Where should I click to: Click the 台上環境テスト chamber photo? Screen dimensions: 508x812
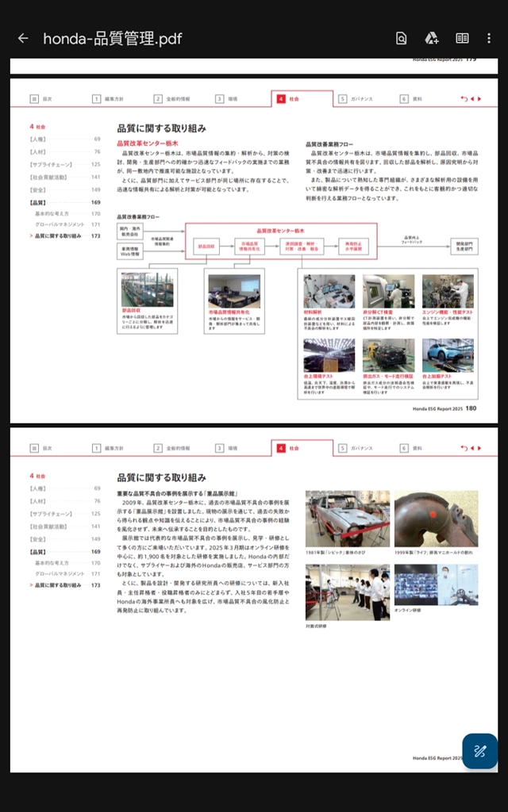(x=329, y=355)
